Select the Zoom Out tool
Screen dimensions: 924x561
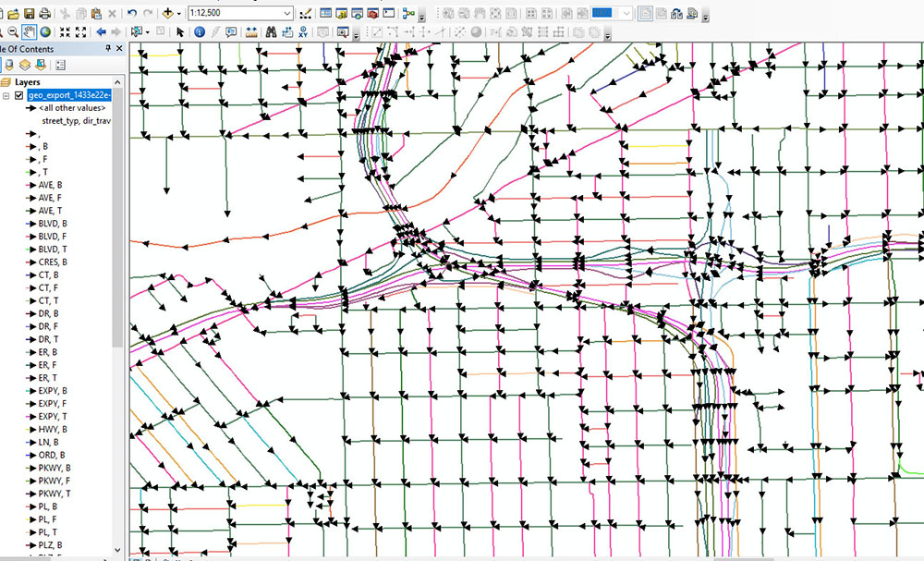[x=13, y=31]
